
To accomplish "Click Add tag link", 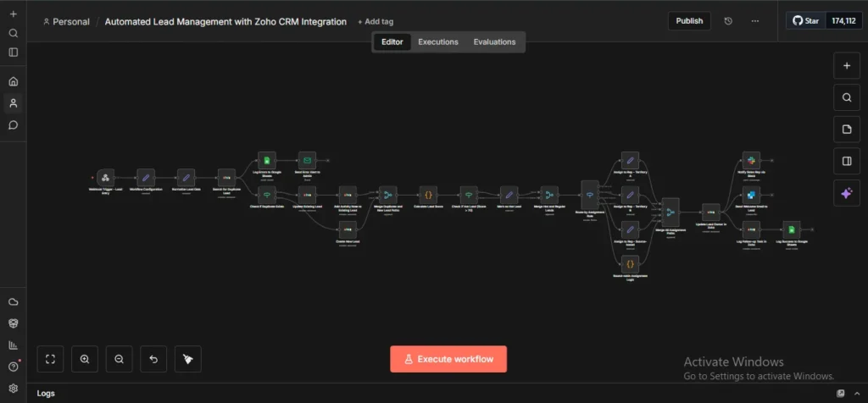I will click(x=376, y=21).
